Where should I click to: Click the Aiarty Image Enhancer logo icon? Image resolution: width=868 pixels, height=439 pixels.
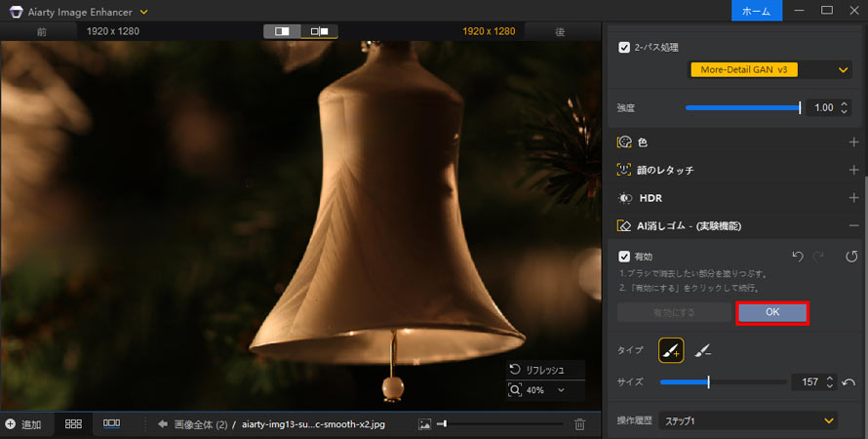pyautogui.click(x=16, y=12)
